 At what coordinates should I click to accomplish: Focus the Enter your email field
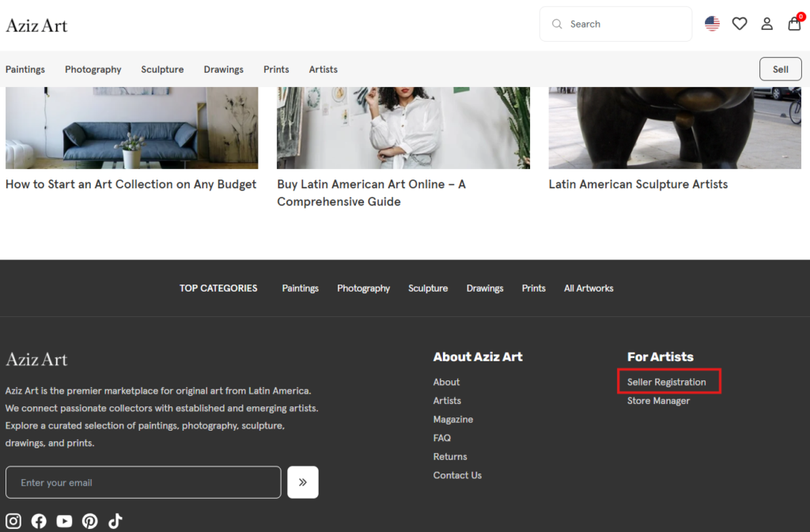click(143, 482)
